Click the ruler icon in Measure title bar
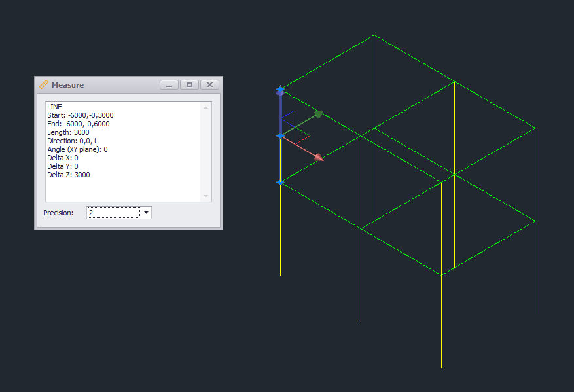Screen dimensions: 574x392 coord(44,84)
